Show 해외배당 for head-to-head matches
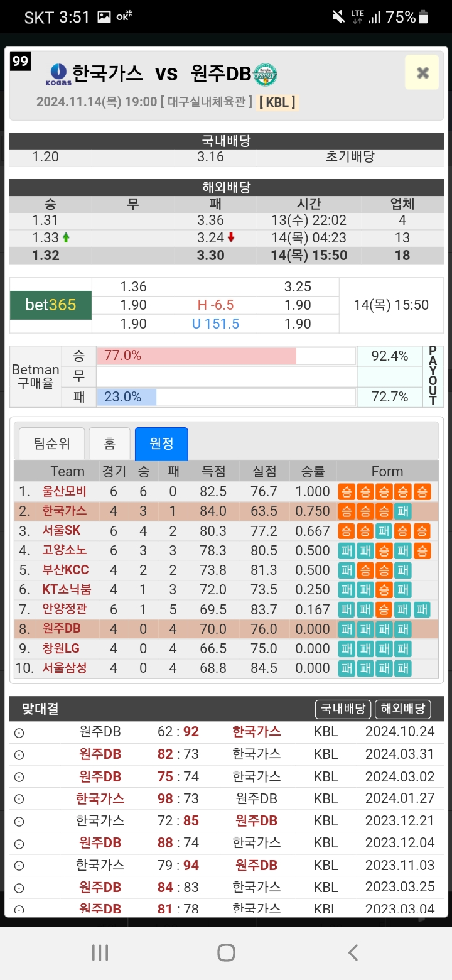Screen dimensions: 452x980 pyautogui.click(x=403, y=709)
